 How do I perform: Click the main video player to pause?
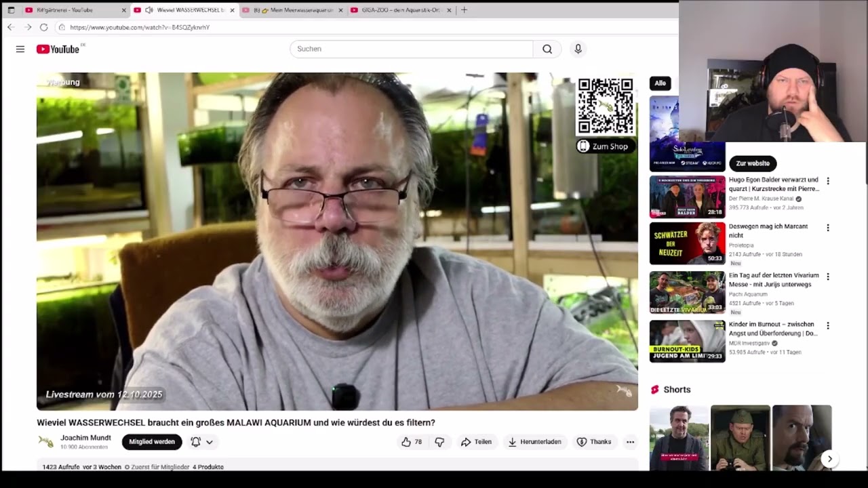coord(337,241)
